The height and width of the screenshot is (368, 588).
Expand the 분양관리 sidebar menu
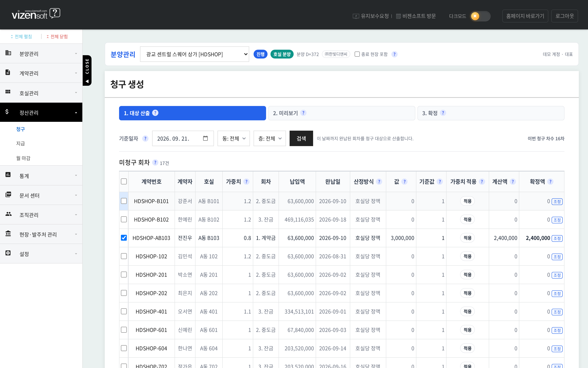tap(41, 54)
